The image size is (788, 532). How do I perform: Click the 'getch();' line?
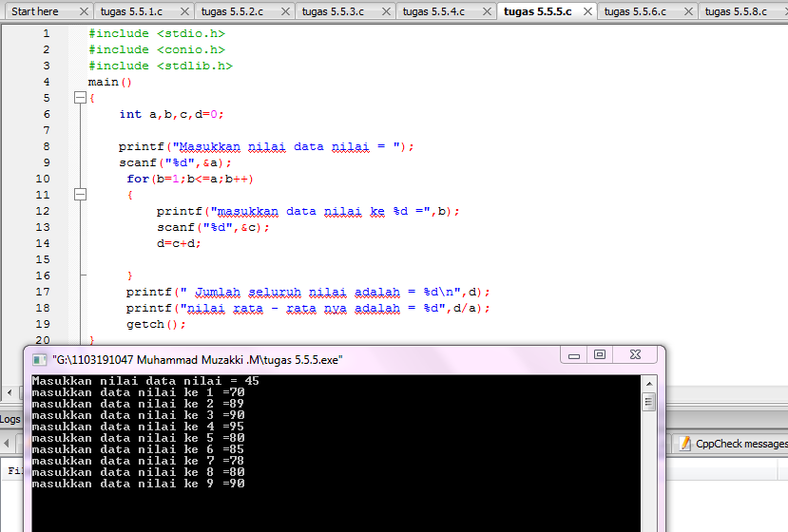click(156, 324)
